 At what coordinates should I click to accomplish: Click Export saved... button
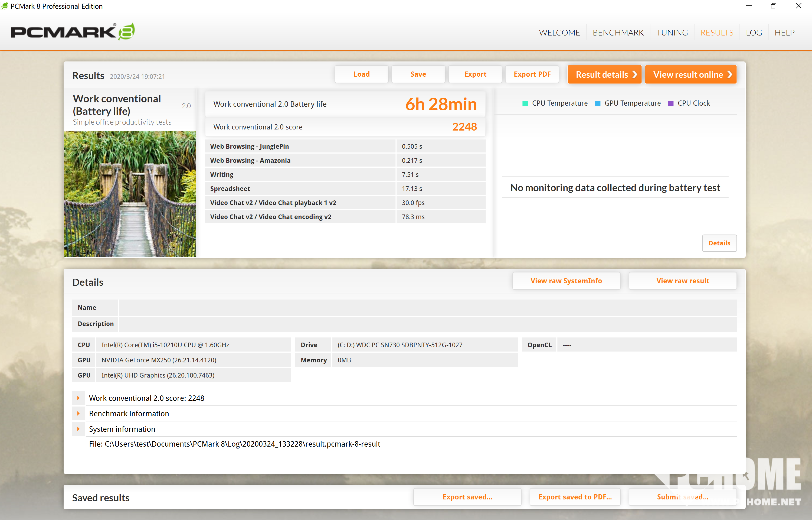[x=467, y=497]
